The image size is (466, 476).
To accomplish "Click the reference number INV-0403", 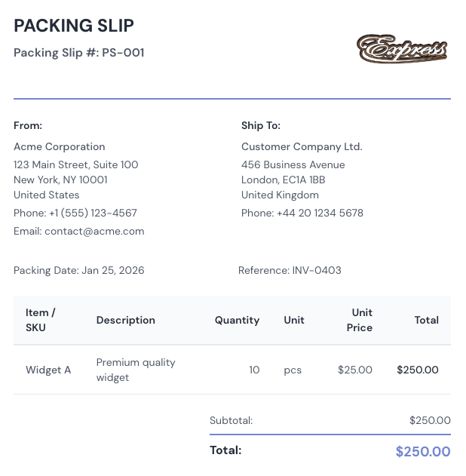I will coord(317,271).
